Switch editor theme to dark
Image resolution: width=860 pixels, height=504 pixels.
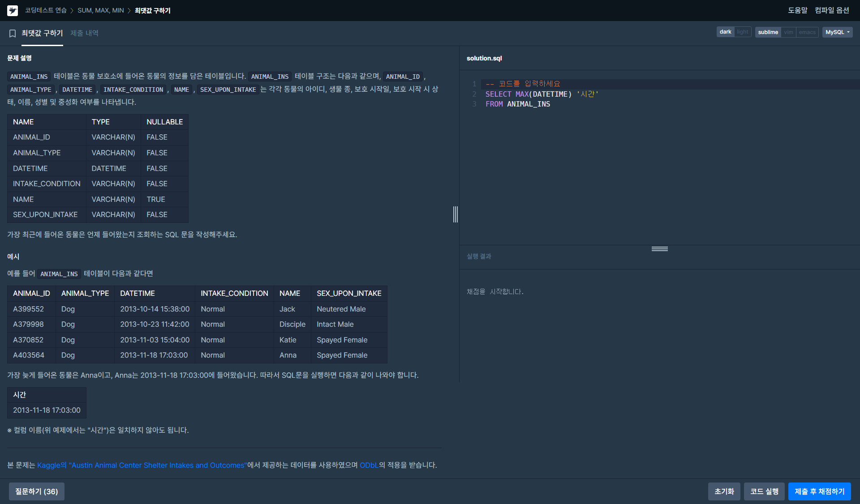pyautogui.click(x=725, y=32)
